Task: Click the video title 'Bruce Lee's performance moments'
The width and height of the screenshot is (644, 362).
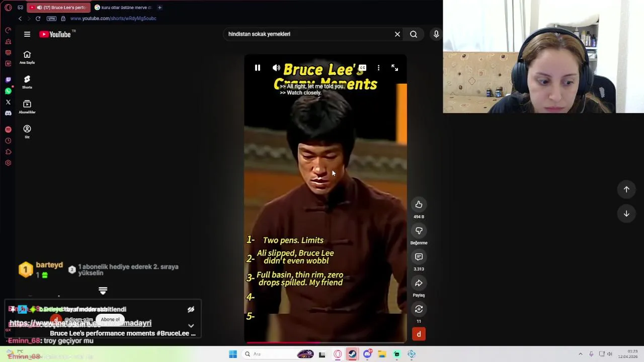Action: [122, 333]
